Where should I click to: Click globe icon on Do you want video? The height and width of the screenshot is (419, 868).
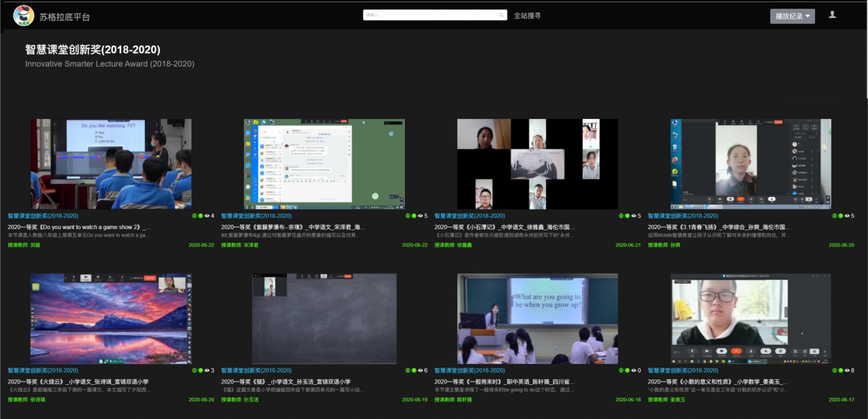pos(194,216)
